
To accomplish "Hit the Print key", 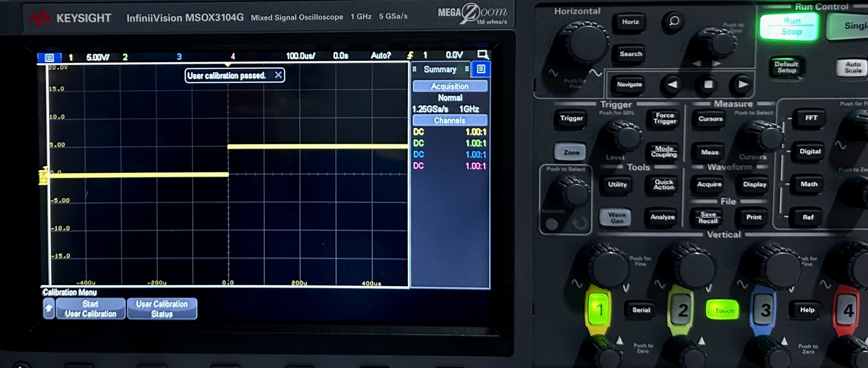I will pos(753,217).
